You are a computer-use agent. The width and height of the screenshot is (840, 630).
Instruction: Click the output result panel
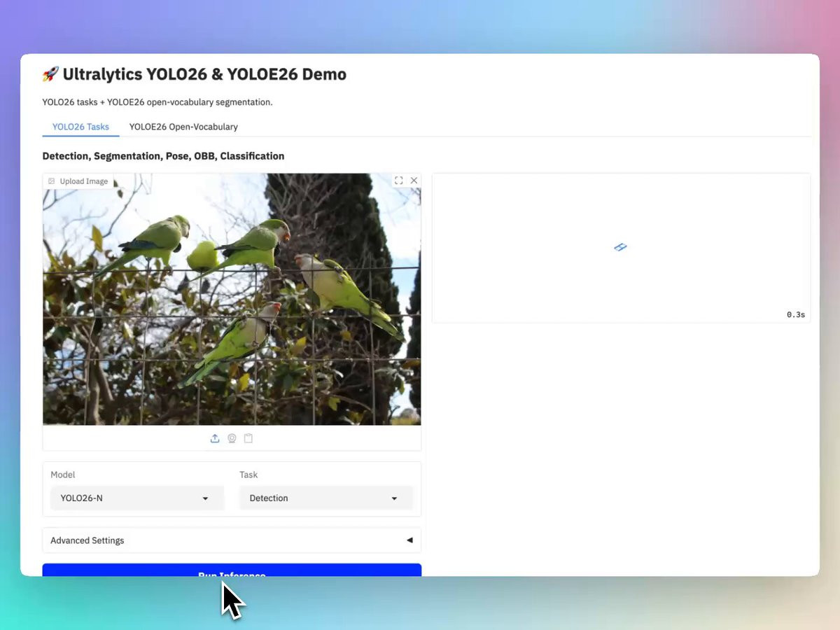621,248
